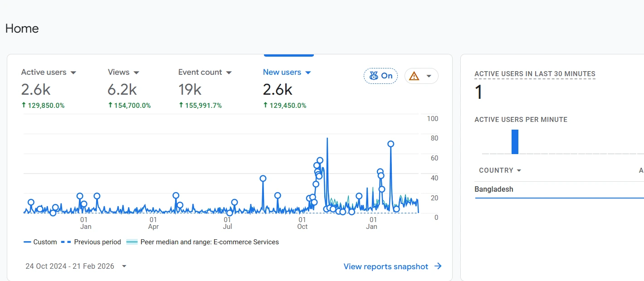The image size is (644, 281).
Task: Click the benchmarking medal On badge
Action: click(381, 76)
